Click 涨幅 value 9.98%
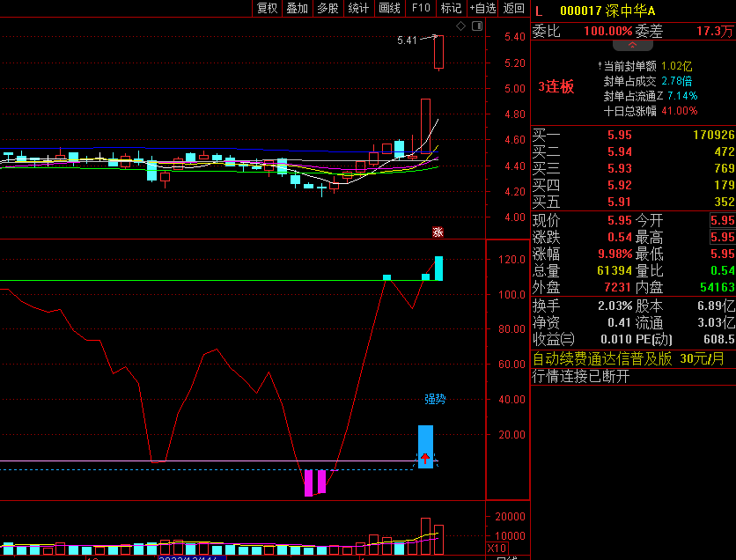Screen dimensions: 736x560 point(615,254)
